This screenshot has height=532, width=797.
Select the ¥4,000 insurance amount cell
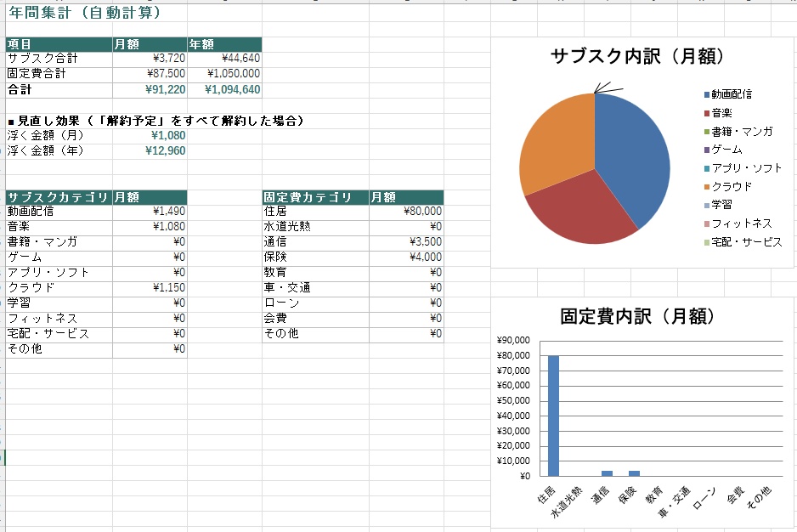point(406,258)
